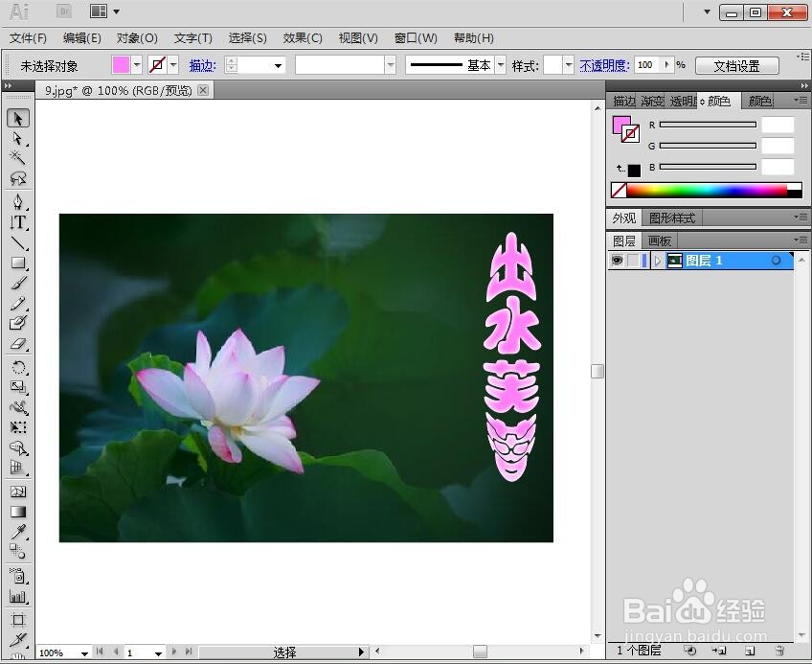Select the Magic Wand tool

coord(18,154)
